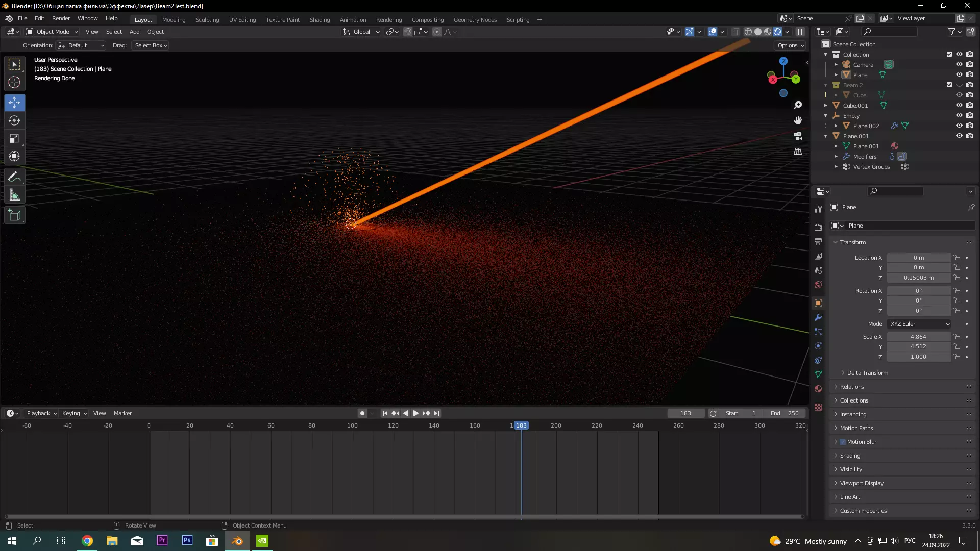Screen dimensions: 980x551
Task: Toggle viewport overlays button
Action: pos(713,32)
